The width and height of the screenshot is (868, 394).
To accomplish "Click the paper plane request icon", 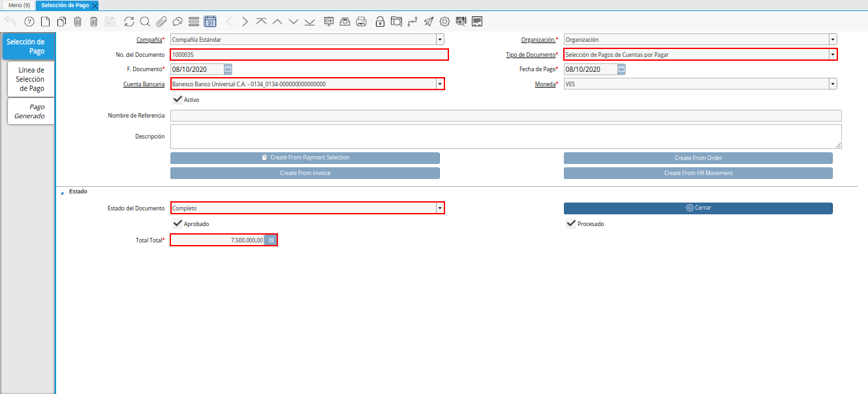I will point(428,22).
